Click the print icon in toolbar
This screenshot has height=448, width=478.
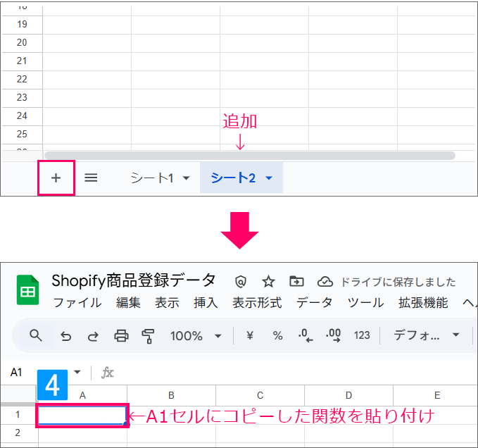click(121, 335)
